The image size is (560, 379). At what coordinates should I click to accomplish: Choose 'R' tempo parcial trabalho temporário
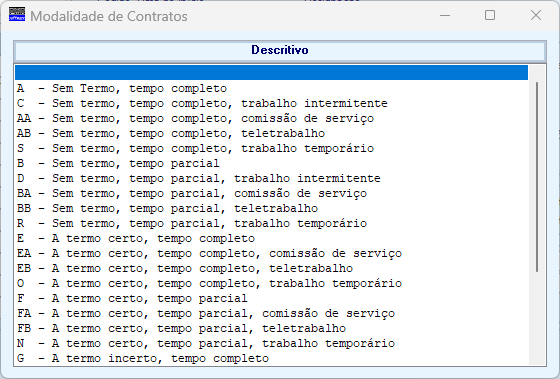(x=271, y=223)
